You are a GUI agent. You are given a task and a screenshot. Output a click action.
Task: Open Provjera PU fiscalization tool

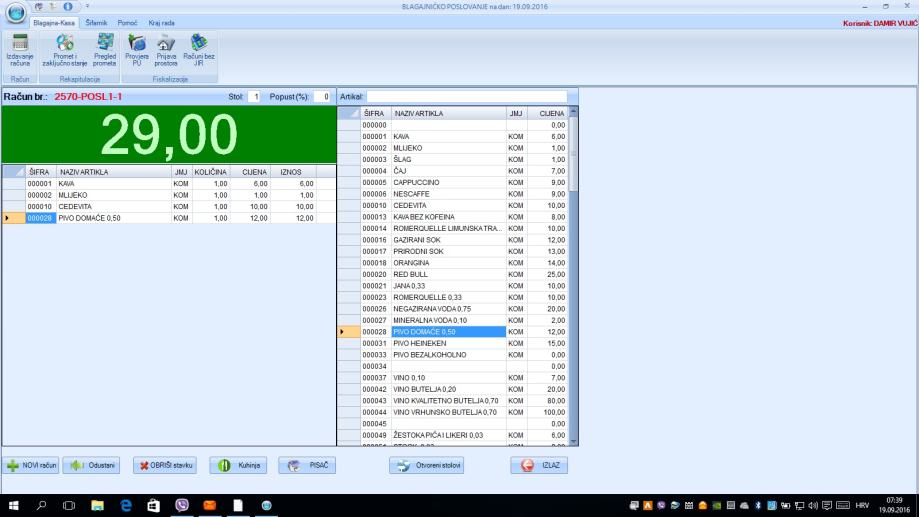click(x=136, y=50)
